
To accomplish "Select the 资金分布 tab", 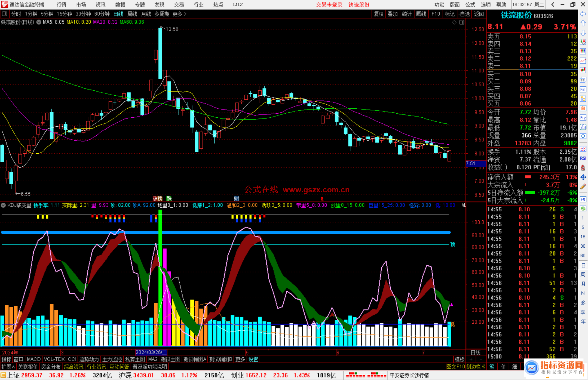I will (51, 367).
